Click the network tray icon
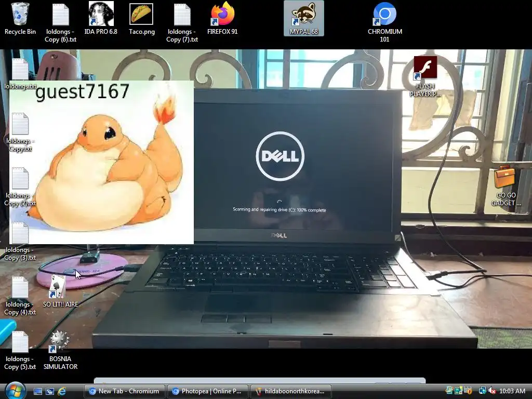Image resolution: width=532 pixels, height=399 pixels. tap(482, 391)
